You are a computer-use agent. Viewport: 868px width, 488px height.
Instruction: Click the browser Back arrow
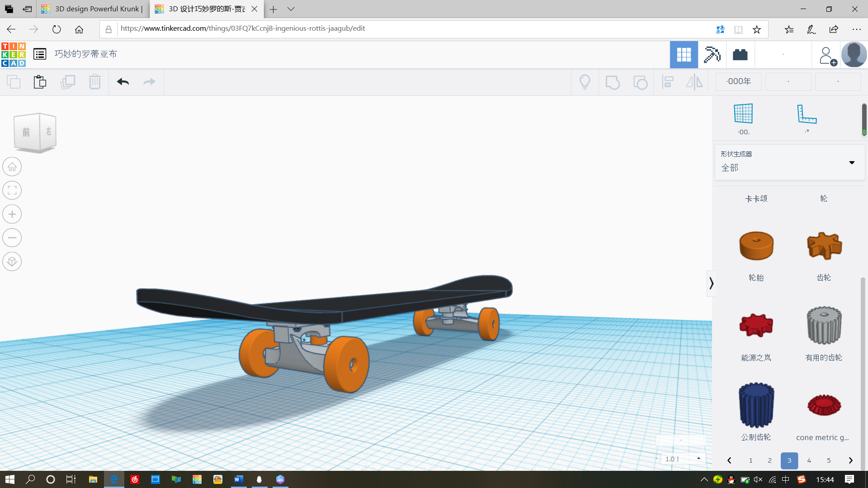click(11, 29)
